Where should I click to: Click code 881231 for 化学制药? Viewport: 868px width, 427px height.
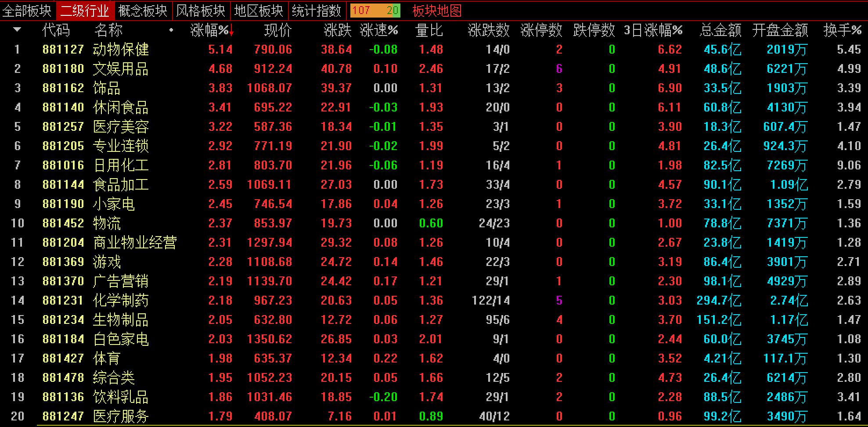coord(63,300)
